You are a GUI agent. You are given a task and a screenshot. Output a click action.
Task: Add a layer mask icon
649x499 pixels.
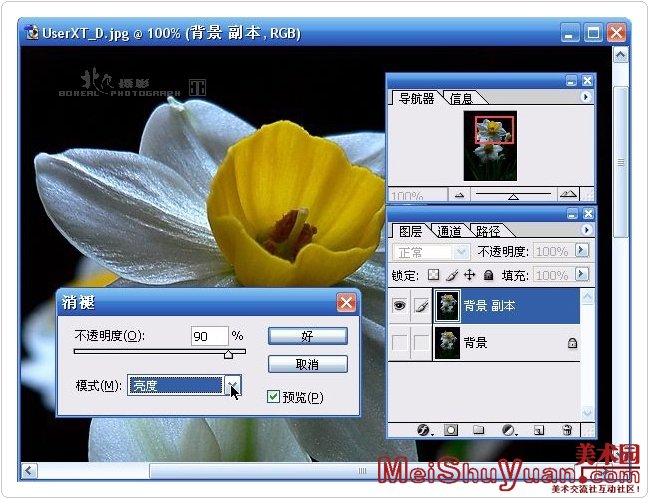coord(451,430)
